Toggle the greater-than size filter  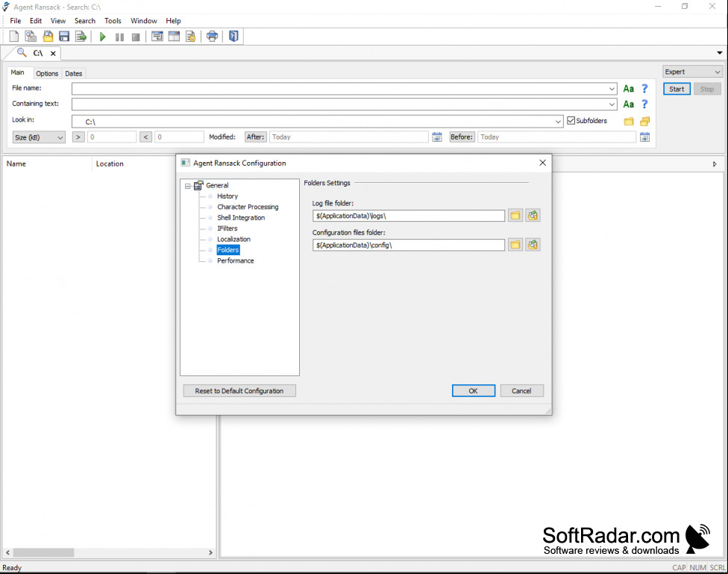[x=78, y=137]
